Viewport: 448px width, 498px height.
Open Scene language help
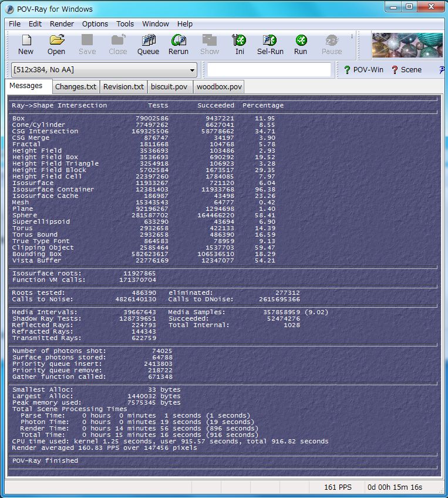point(406,70)
